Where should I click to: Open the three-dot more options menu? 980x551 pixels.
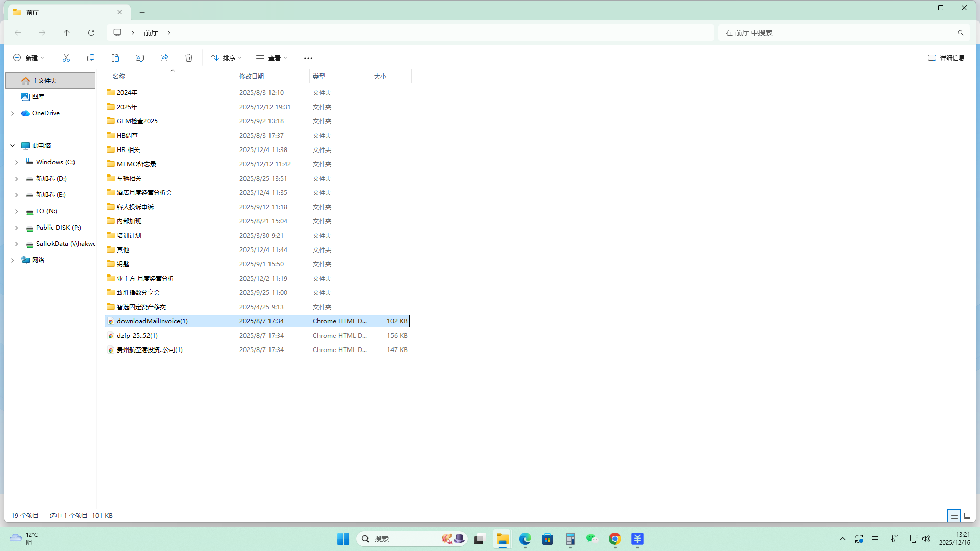(308, 58)
